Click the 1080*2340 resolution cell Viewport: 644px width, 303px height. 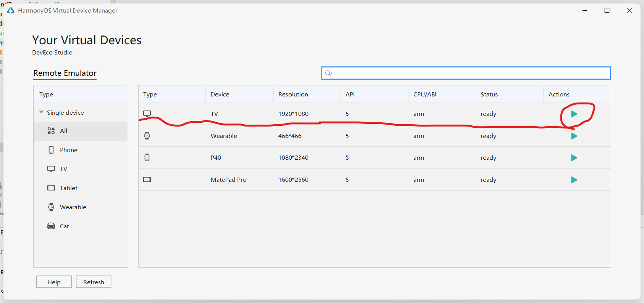point(293,158)
